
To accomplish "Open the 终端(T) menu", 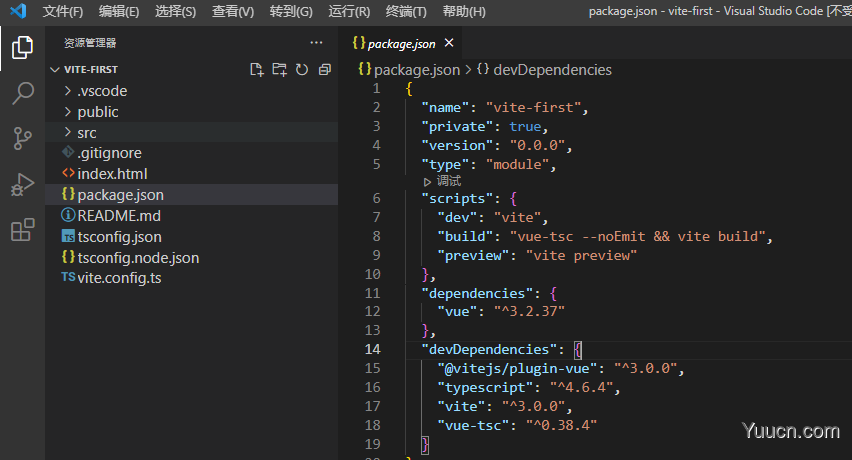I will coord(406,11).
